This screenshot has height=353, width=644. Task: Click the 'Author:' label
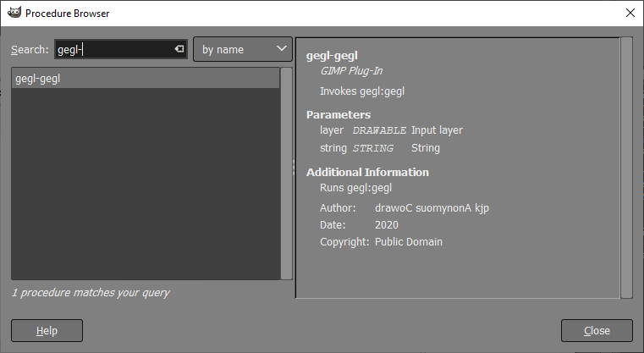(338, 208)
